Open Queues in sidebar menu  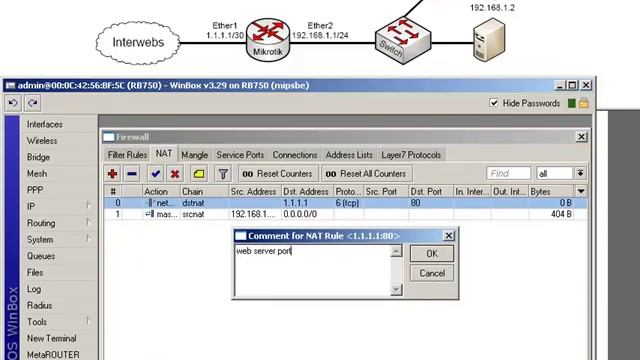[41, 256]
